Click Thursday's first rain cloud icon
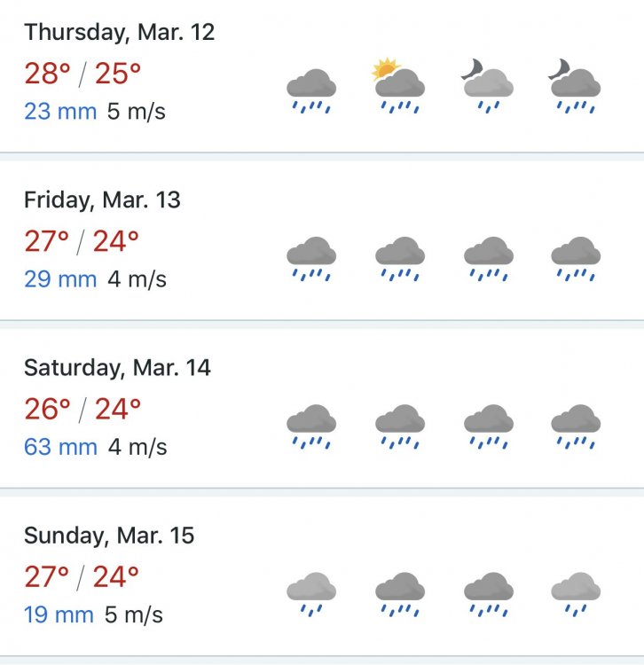This screenshot has height=665, width=644. point(310,91)
